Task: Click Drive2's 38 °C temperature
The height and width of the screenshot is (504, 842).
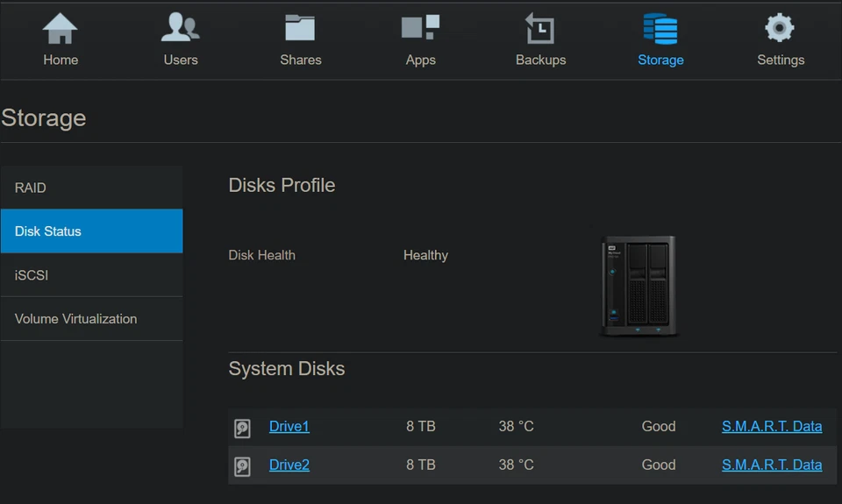Action: coord(516,465)
